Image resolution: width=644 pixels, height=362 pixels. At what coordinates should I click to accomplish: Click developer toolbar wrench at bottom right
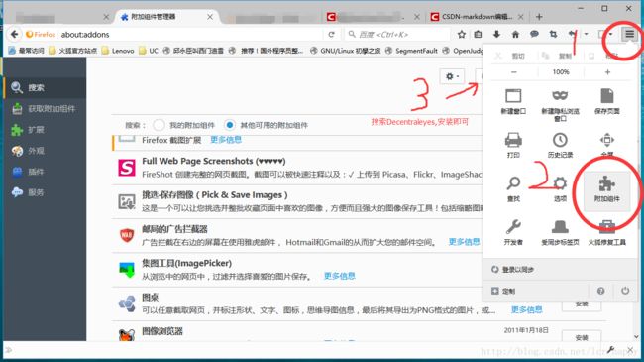[x=610, y=350]
